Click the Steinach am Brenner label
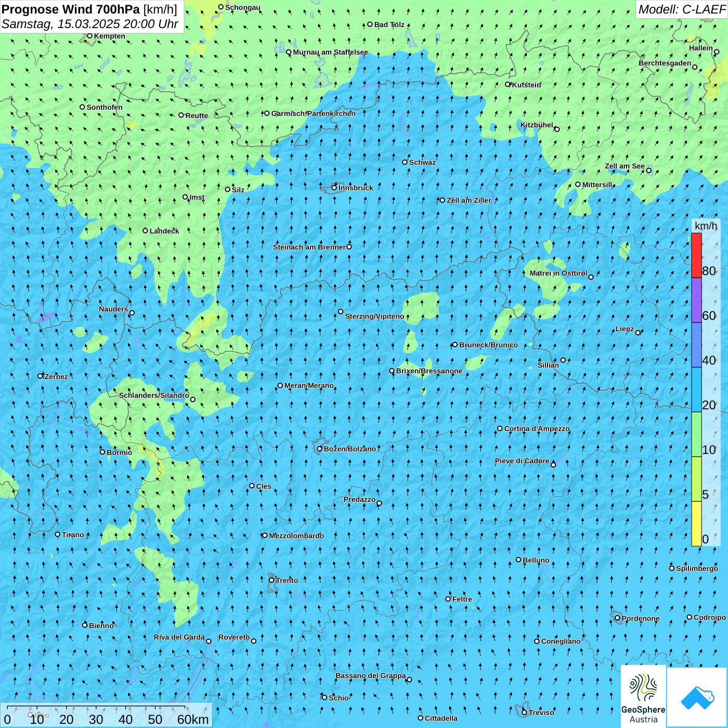The width and height of the screenshot is (728, 728). 309,247
